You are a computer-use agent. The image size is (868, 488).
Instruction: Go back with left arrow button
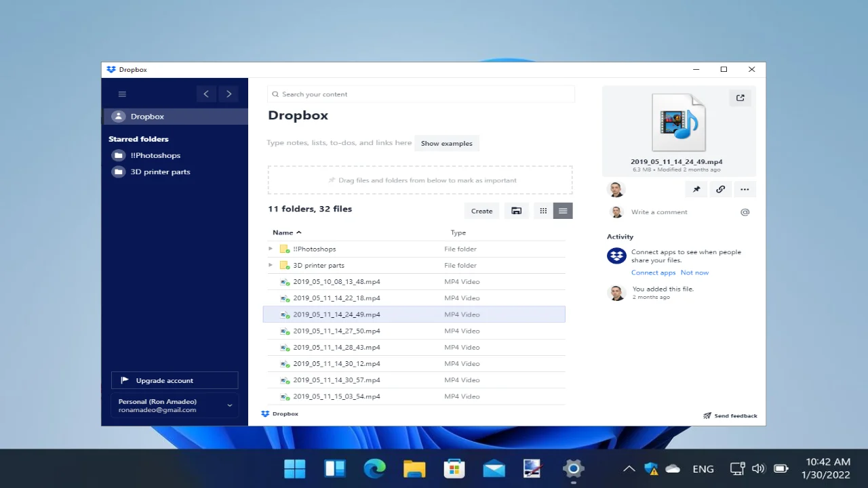[206, 94]
